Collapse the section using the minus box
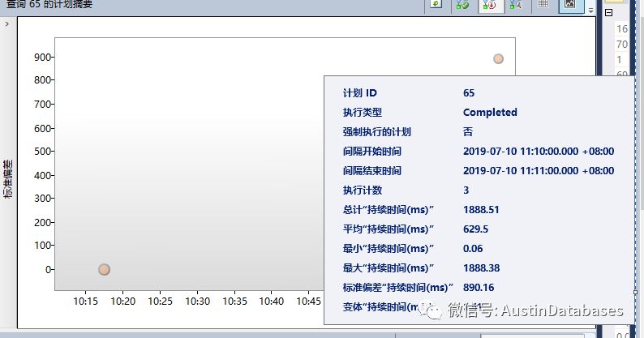The height and width of the screenshot is (338, 644). coord(608,12)
